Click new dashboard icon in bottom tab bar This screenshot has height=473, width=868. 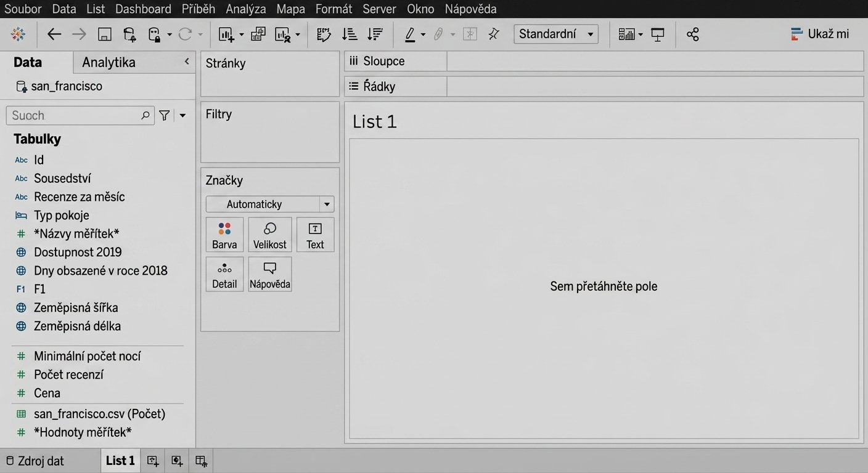(177, 461)
